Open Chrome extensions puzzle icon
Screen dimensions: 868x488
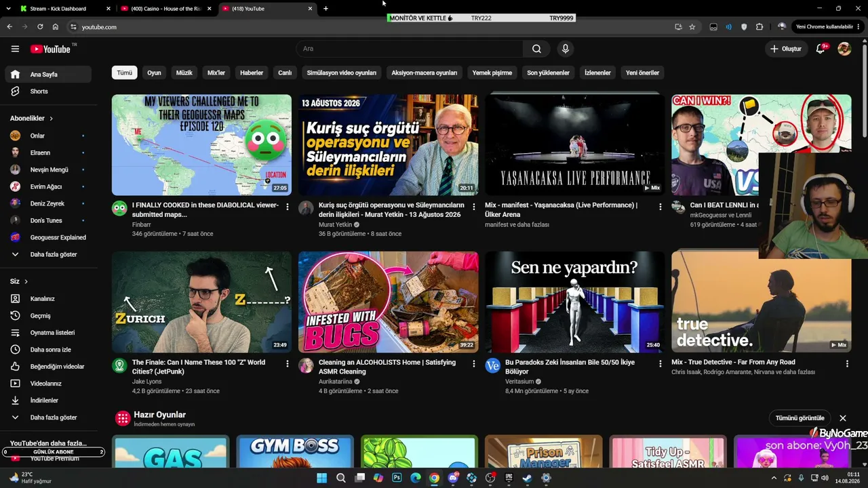pos(759,27)
